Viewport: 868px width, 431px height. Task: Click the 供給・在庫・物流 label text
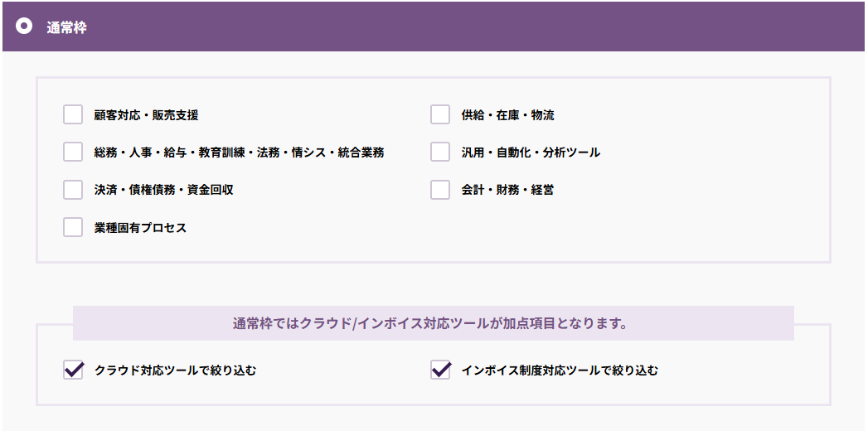[x=507, y=115]
